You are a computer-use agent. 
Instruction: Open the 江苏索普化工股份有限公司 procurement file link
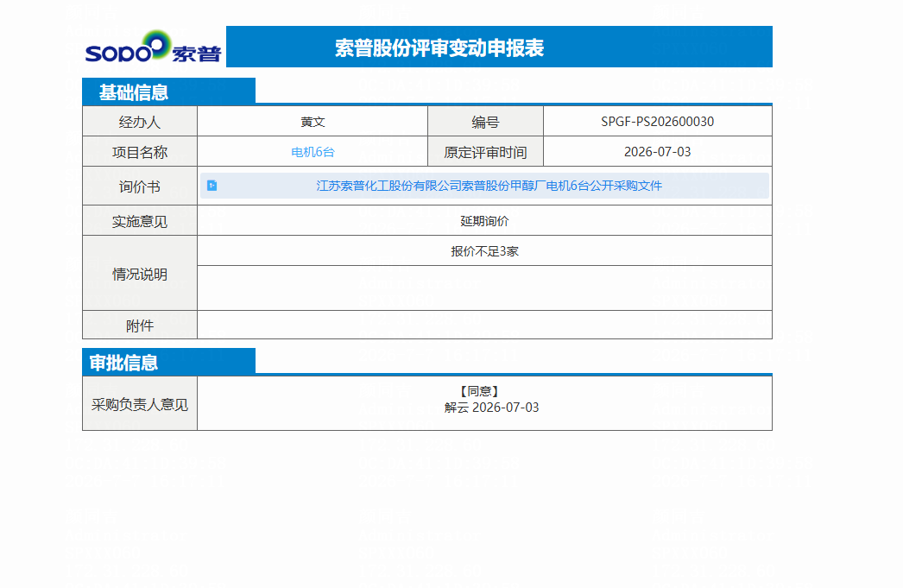pyautogui.click(x=489, y=186)
